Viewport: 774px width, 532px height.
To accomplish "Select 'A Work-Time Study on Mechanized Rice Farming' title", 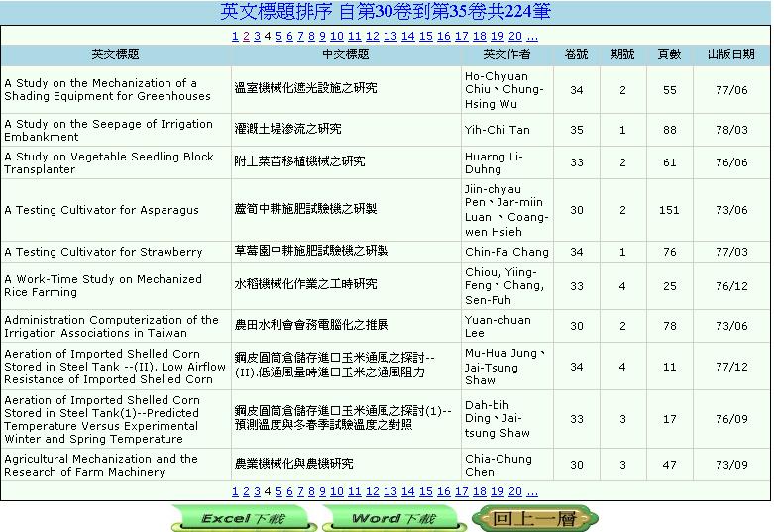I will point(103,285).
